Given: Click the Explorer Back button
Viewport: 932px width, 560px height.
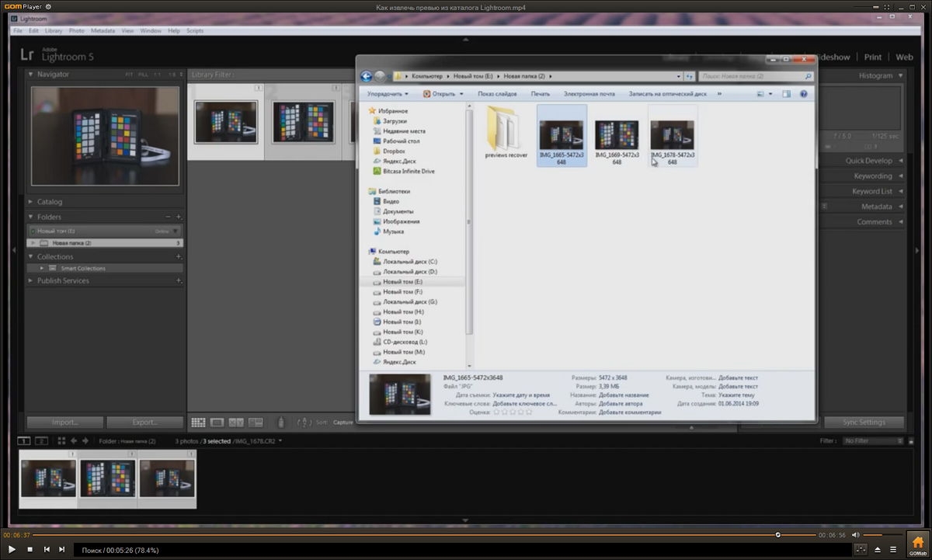Looking at the screenshot, I should pyautogui.click(x=367, y=76).
